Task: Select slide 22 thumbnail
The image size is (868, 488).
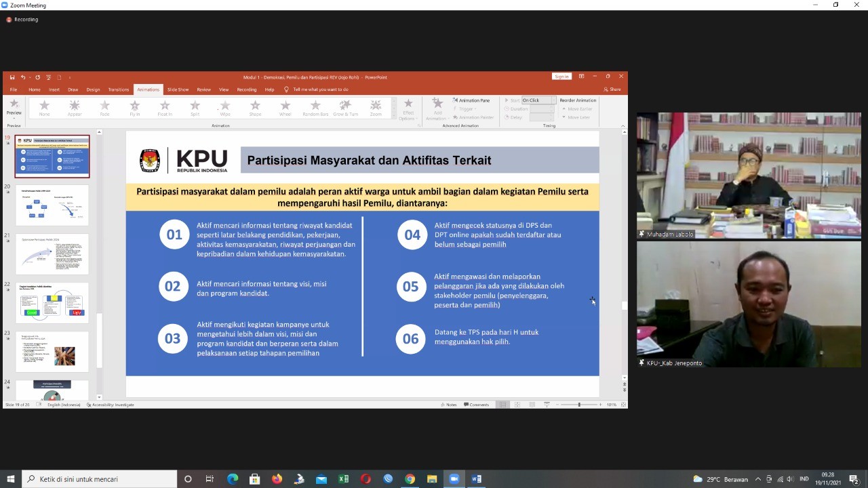Action: [x=52, y=303]
